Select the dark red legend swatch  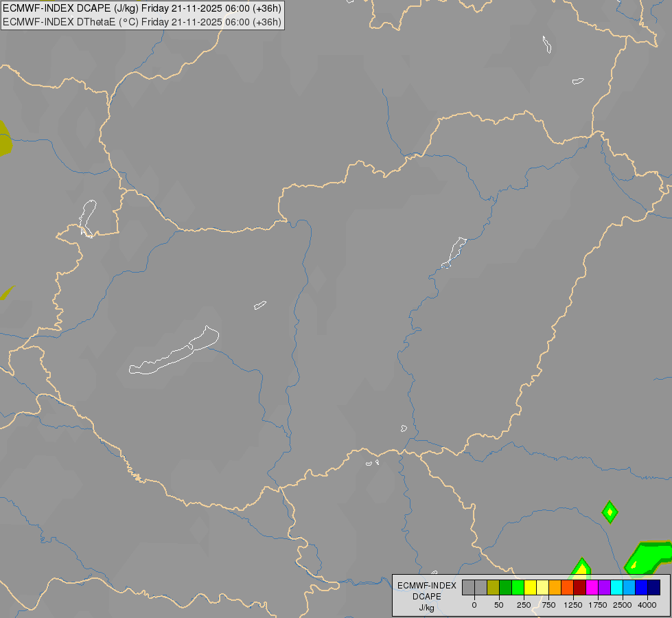580,588
